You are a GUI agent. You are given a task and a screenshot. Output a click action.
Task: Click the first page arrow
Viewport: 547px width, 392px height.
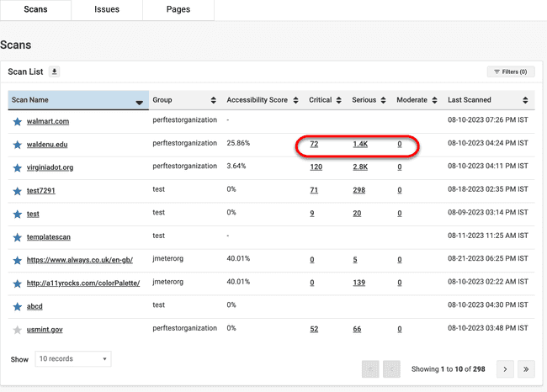coord(369,368)
